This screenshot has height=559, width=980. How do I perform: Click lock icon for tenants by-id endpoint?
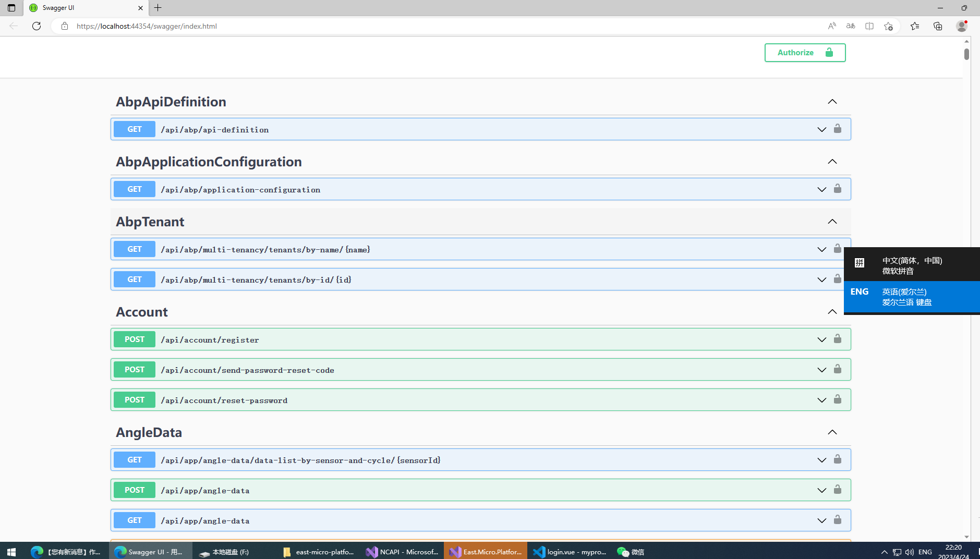[x=837, y=279]
